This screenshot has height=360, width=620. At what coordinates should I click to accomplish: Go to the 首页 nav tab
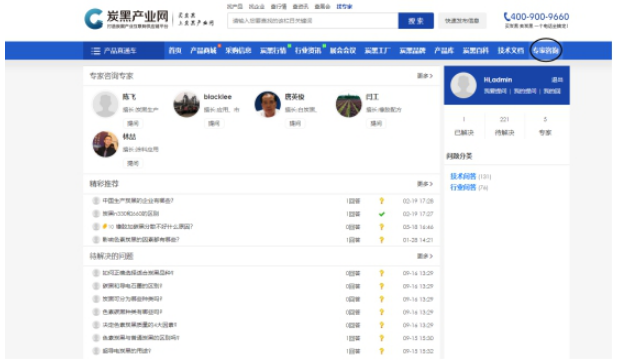[x=175, y=51]
